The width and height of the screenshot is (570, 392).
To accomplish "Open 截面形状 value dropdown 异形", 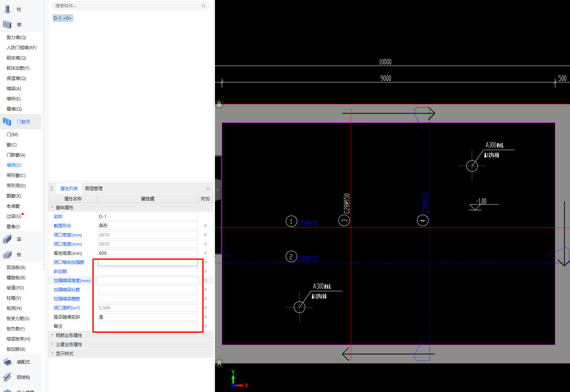I will click(148, 226).
